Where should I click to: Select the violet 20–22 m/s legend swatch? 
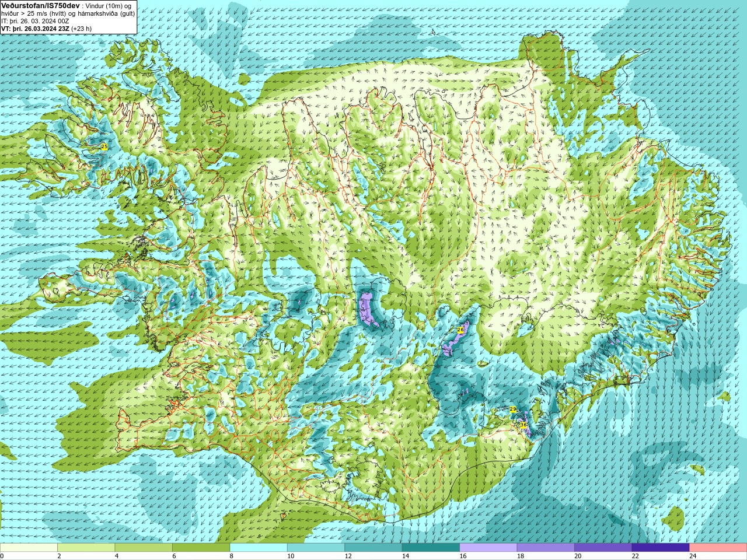pyautogui.click(x=603, y=548)
